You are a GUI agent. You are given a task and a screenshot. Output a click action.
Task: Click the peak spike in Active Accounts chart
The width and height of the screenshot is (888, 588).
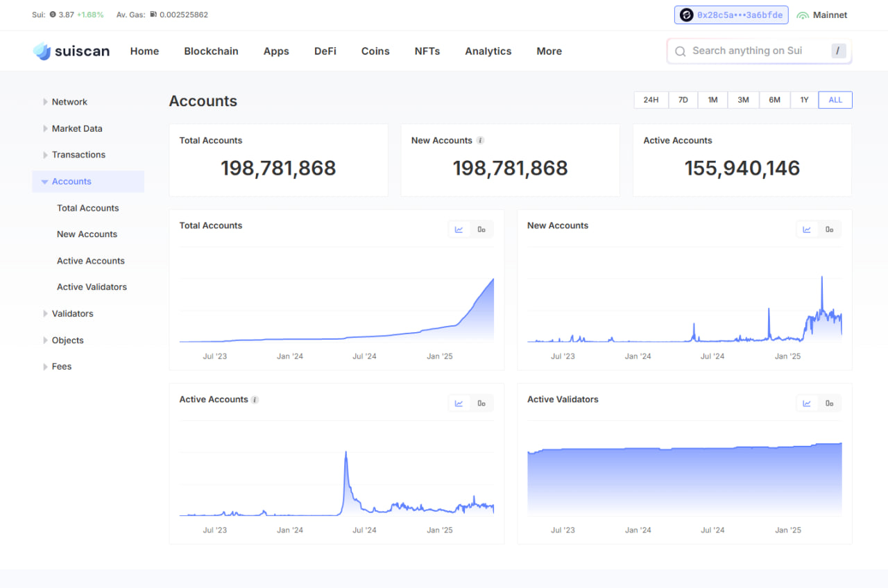pos(346,453)
